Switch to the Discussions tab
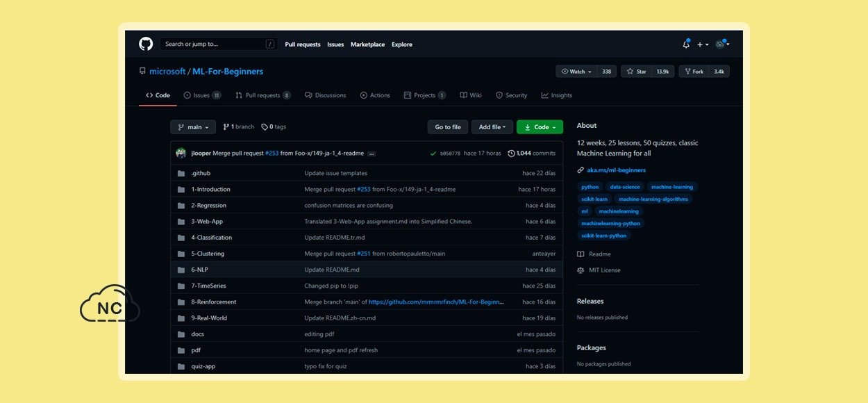The width and height of the screenshot is (868, 403). (x=325, y=95)
